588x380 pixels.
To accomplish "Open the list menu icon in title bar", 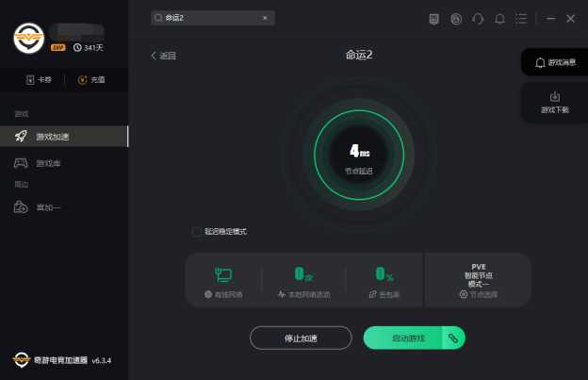I will pyautogui.click(x=521, y=18).
